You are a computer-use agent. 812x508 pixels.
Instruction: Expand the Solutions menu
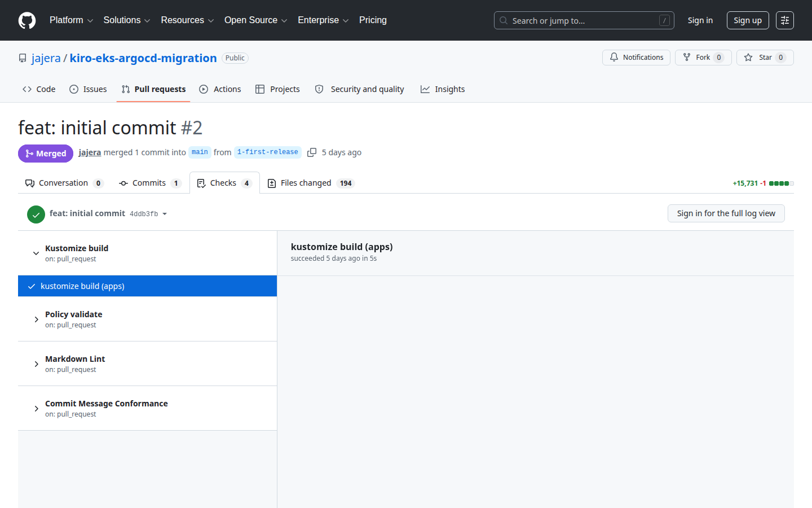[127, 20]
